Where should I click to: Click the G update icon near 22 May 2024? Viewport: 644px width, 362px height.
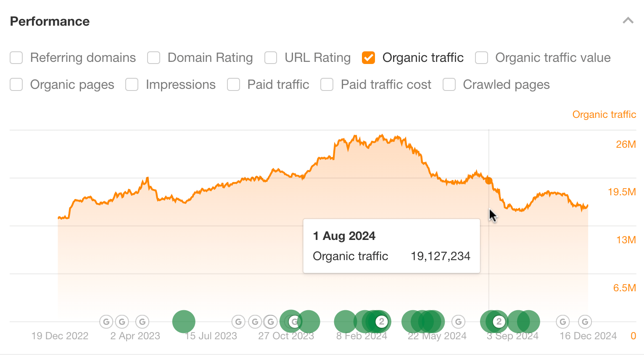tap(458, 321)
